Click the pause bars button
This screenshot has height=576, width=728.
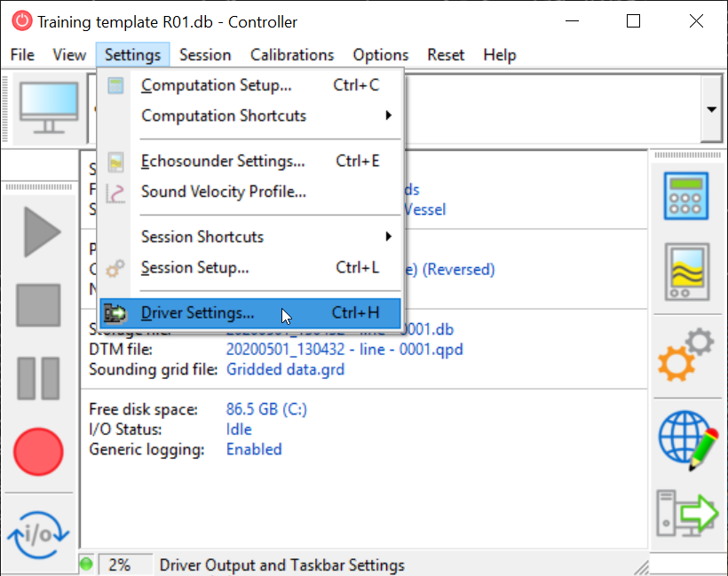tap(38, 377)
